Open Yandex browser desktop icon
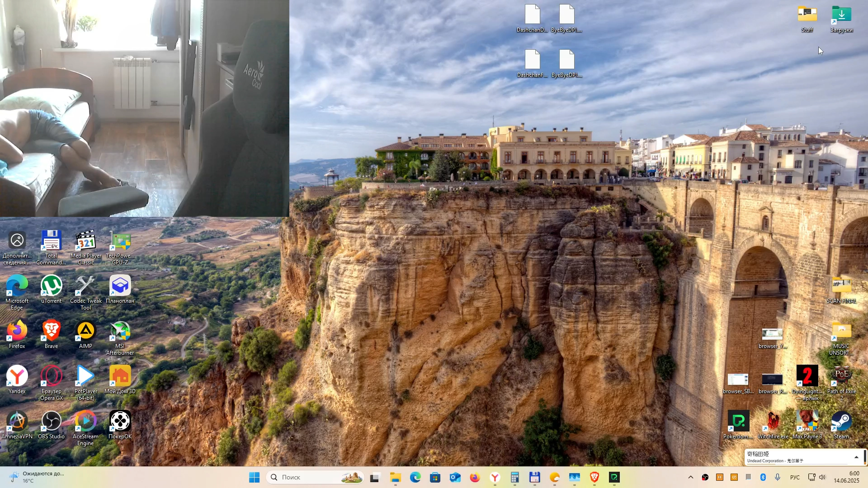The height and width of the screenshot is (488, 868). (17, 380)
